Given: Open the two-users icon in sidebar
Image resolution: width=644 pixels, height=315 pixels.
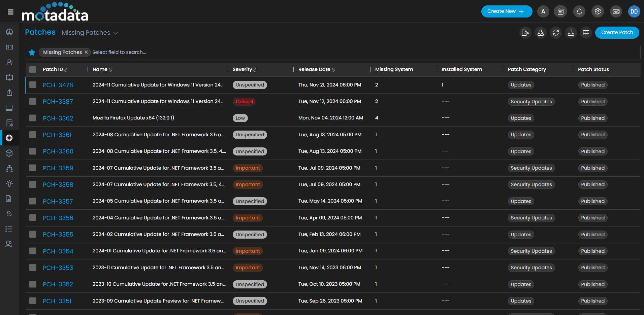Looking at the screenshot, I should click(9, 244).
